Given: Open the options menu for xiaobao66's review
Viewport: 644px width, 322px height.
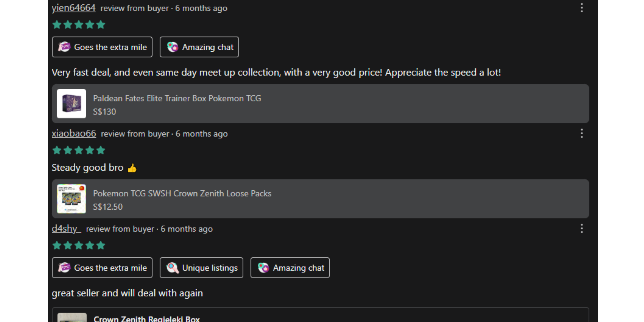Looking at the screenshot, I should [582, 134].
